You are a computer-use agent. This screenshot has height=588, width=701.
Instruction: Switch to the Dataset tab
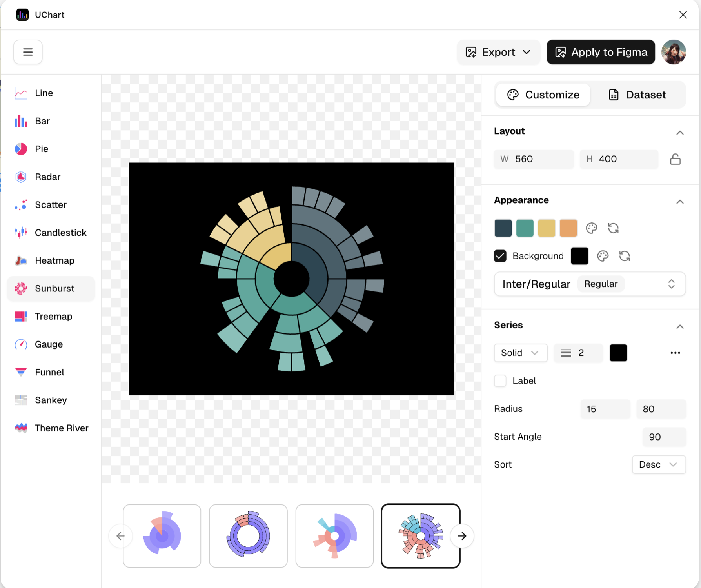tap(637, 95)
